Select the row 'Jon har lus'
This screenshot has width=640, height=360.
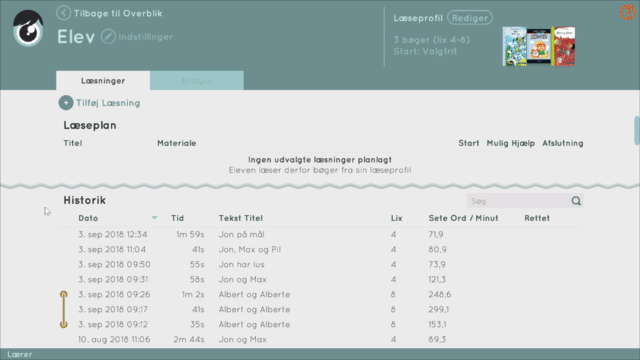[320, 264]
